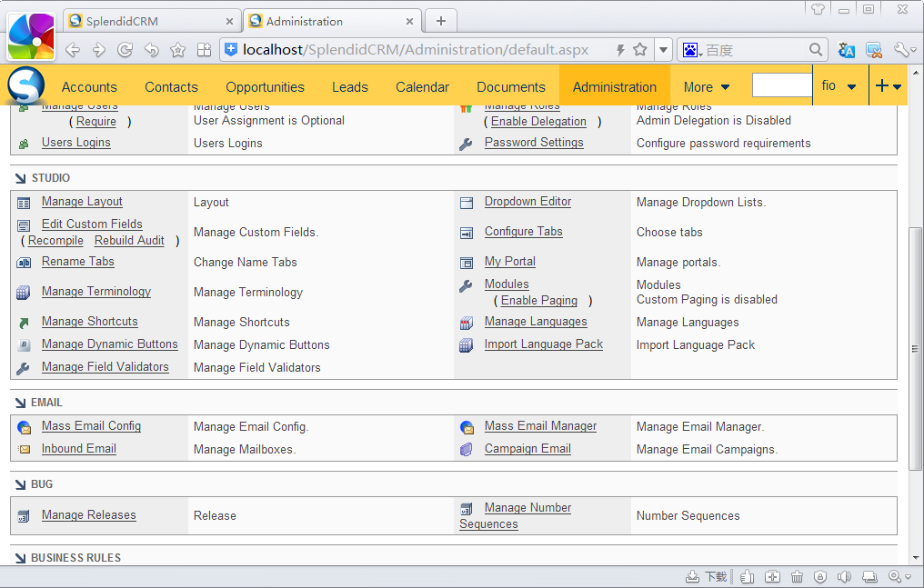The width and height of the screenshot is (924, 588).
Task: Click the Users Logins icon
Action: [x=24, y=145]
